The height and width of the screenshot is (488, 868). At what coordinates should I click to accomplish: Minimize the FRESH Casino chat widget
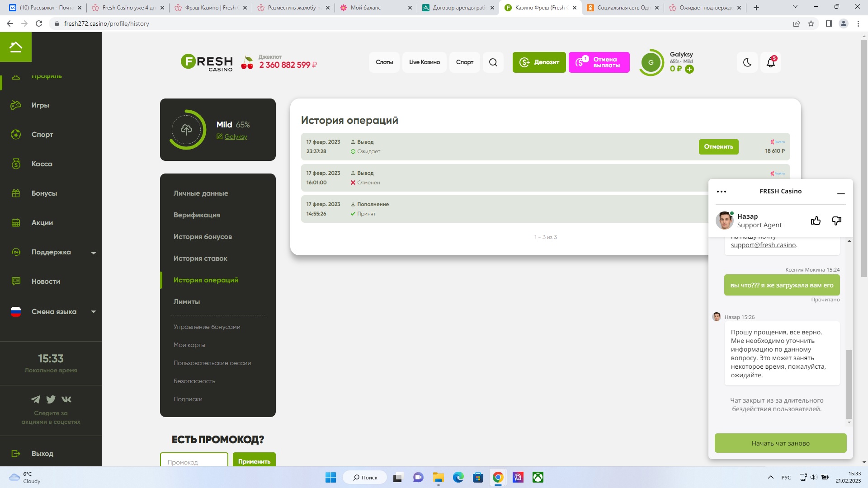point(841,193)
